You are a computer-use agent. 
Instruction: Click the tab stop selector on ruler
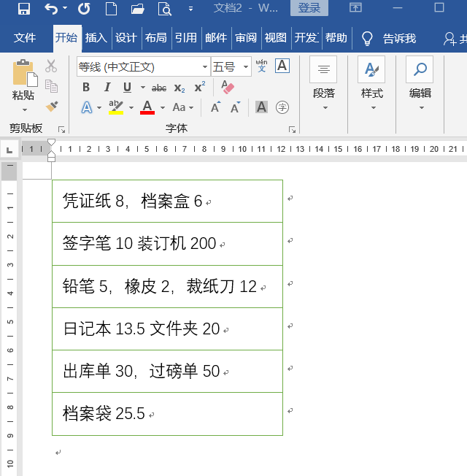click(x=9, y=150)
